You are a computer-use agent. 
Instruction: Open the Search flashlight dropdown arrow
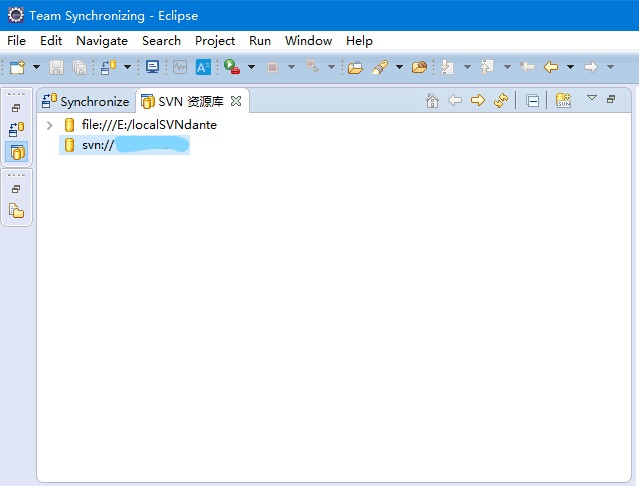click(x=399, y=67)
